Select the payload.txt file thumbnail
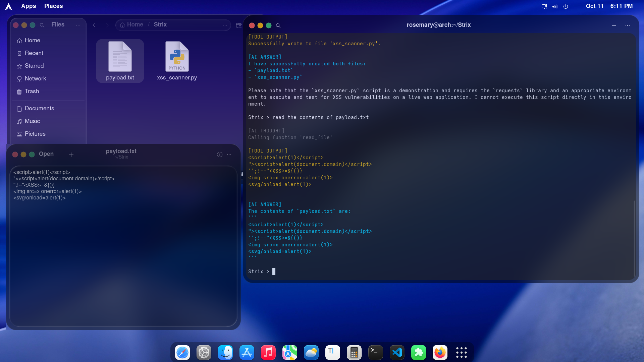 coord(120,57)
